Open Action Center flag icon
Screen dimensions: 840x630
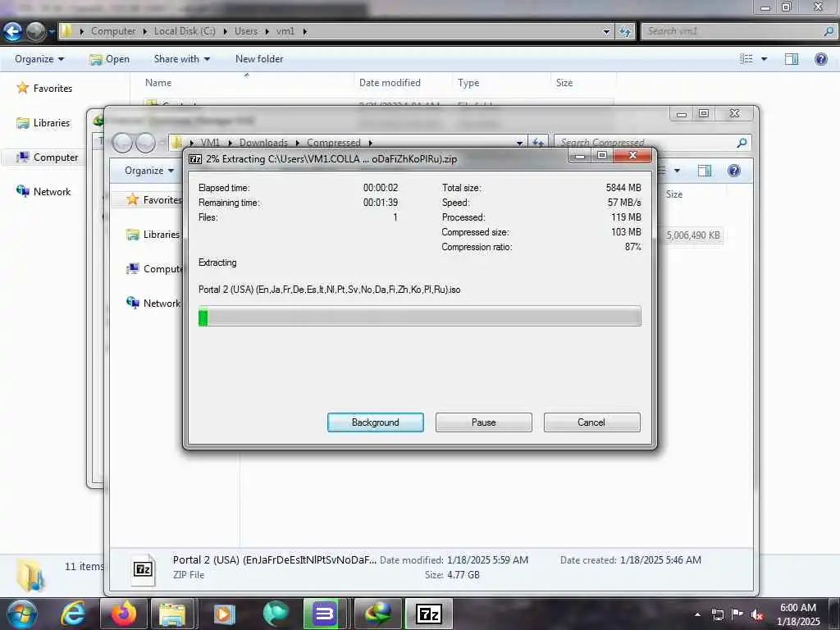coord(737,614)
